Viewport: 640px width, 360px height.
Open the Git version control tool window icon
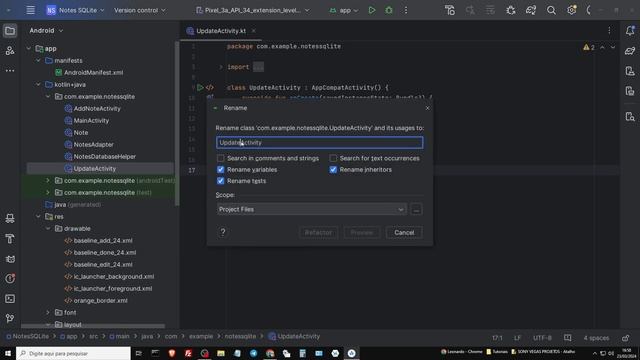click(10, 318)
